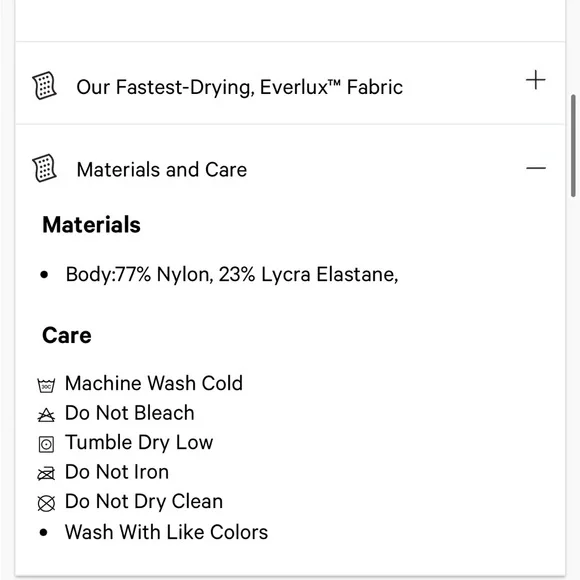Click the Do Not Dry Clean text
The width and height of the screenshot is (580, 580).
144,502
